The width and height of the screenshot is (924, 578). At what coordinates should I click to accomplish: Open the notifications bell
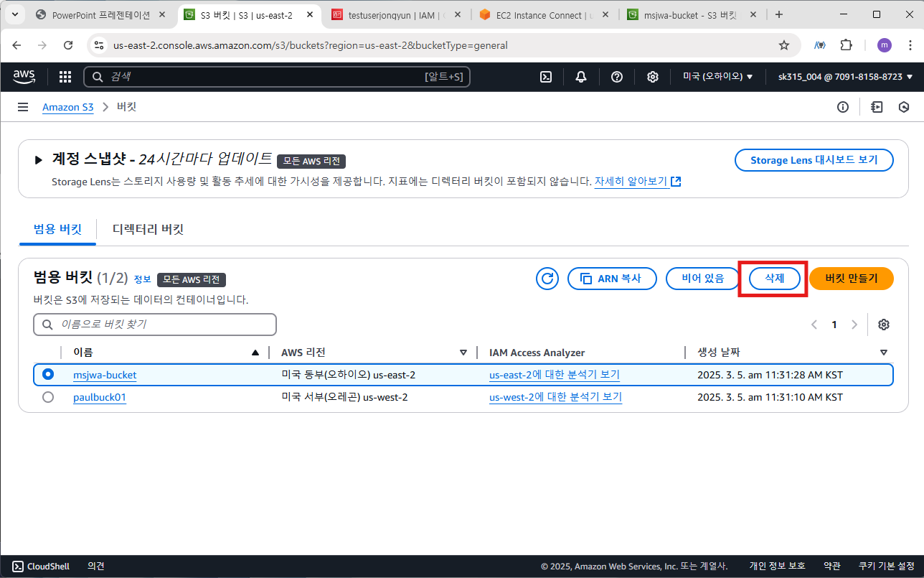point(581,77)
